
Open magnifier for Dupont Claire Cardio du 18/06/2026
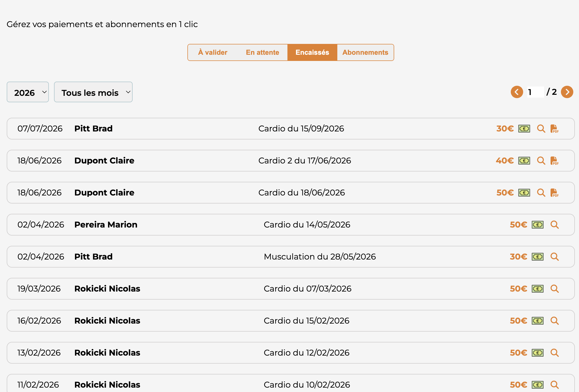point(541,193)
